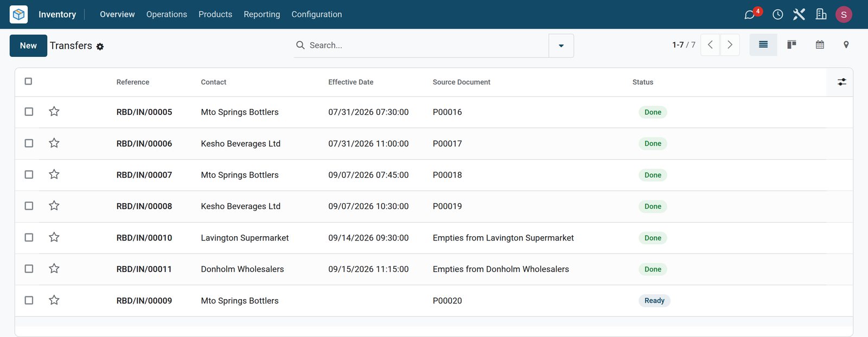This screenshot has height=337, width=868.
Task: Click the Inventory app name
Action: 57,15
